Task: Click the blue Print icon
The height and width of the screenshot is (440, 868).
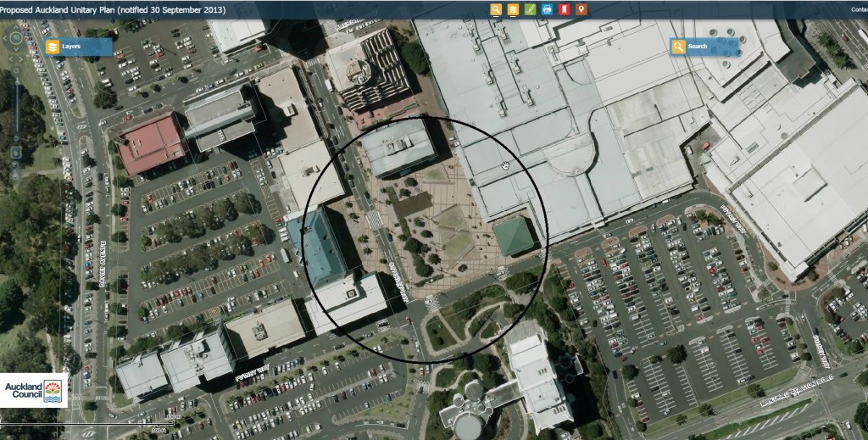Action: click(x=548, y=9)
